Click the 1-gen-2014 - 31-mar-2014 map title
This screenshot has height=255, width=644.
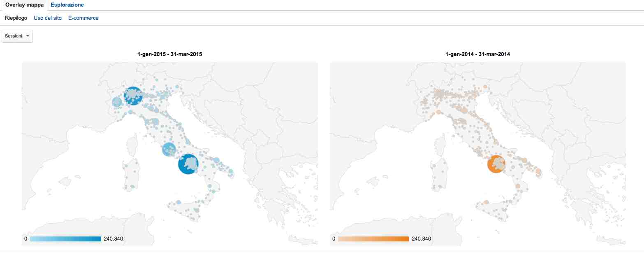[x=477, y=54]
